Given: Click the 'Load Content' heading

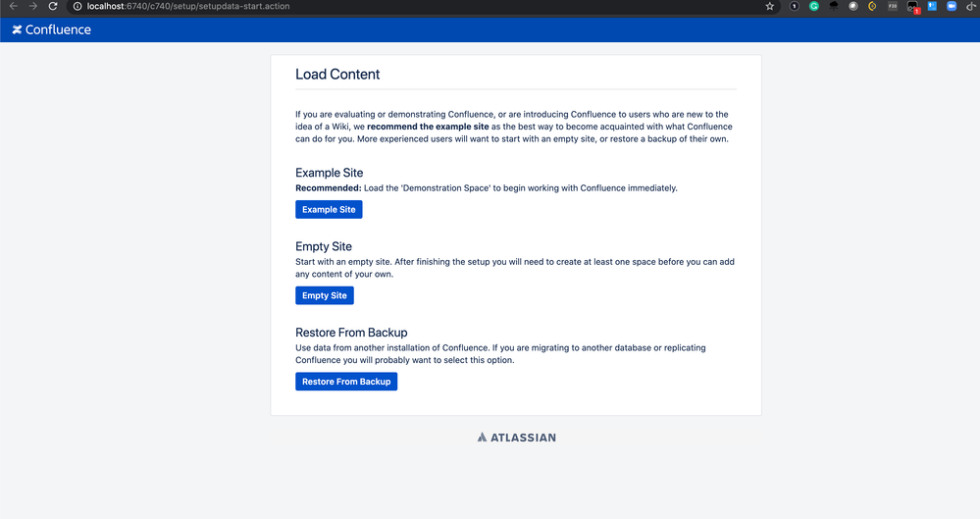Looking at the screenshot, I should point(337,75).
